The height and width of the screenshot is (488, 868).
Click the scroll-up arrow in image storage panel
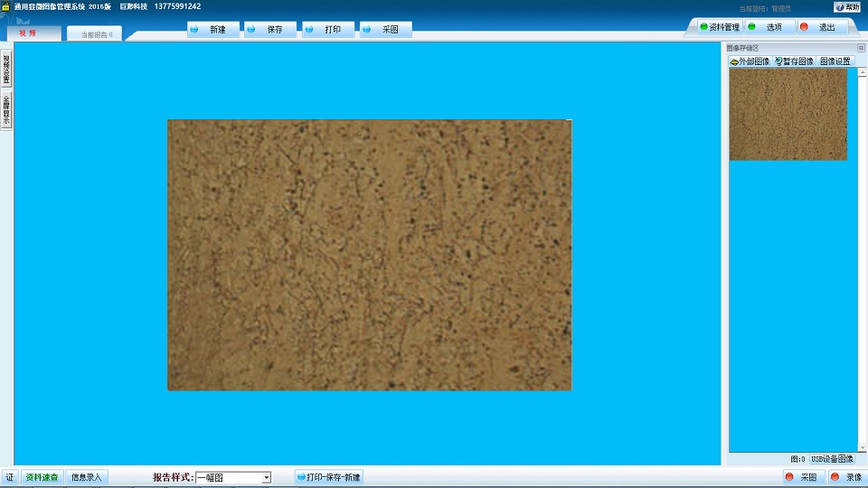coord(862,72)
